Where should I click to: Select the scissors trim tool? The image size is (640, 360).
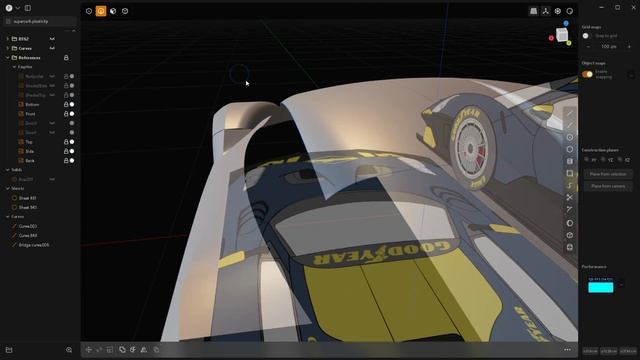tap(570, 198)
